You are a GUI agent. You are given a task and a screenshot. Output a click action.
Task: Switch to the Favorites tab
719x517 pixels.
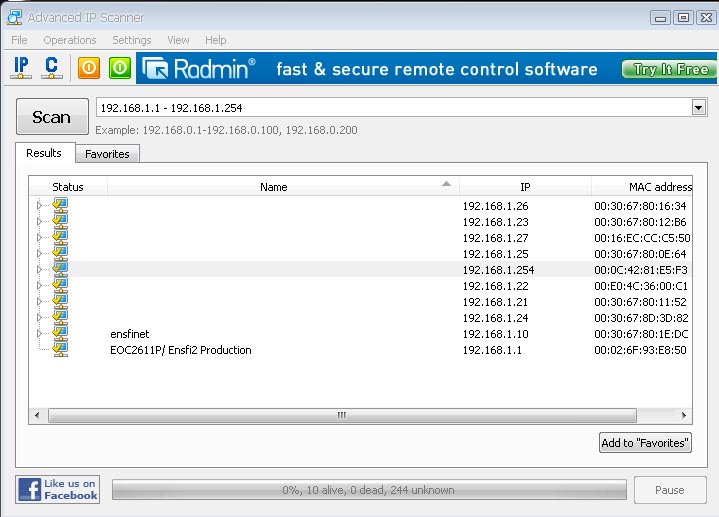[x=107, y=154]
